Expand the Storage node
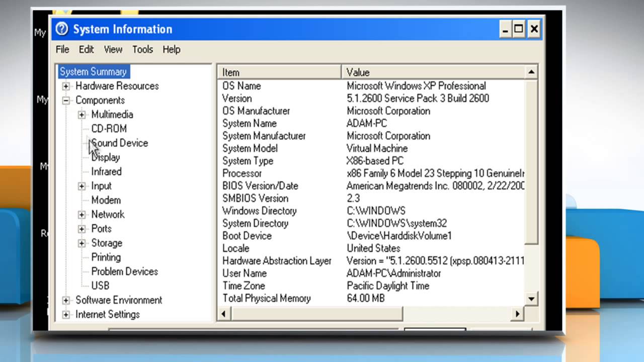Screen dimensions: 644x362 click(82, 243)
